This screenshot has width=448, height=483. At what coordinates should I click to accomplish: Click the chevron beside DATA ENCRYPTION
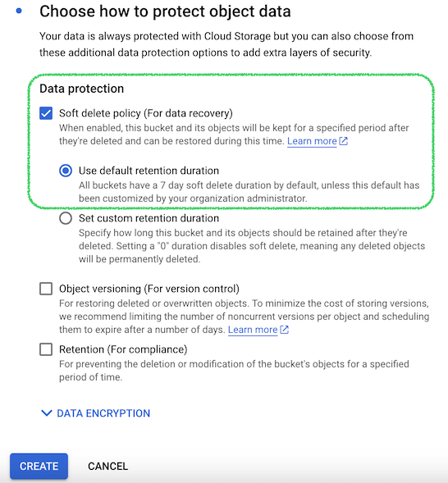tap(47, 413)
